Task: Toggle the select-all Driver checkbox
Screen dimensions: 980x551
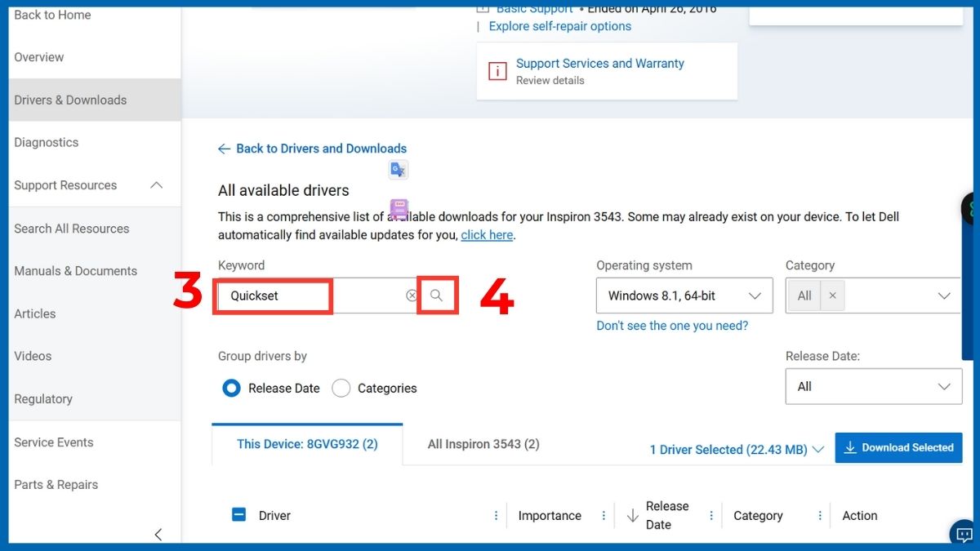Action: pyautogui.click(x=238, y=515)
